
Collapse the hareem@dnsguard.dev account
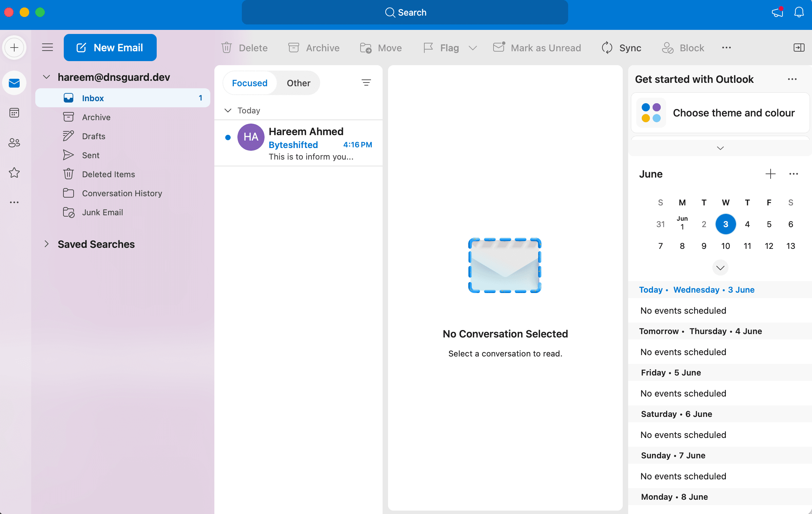pos(46,77)
